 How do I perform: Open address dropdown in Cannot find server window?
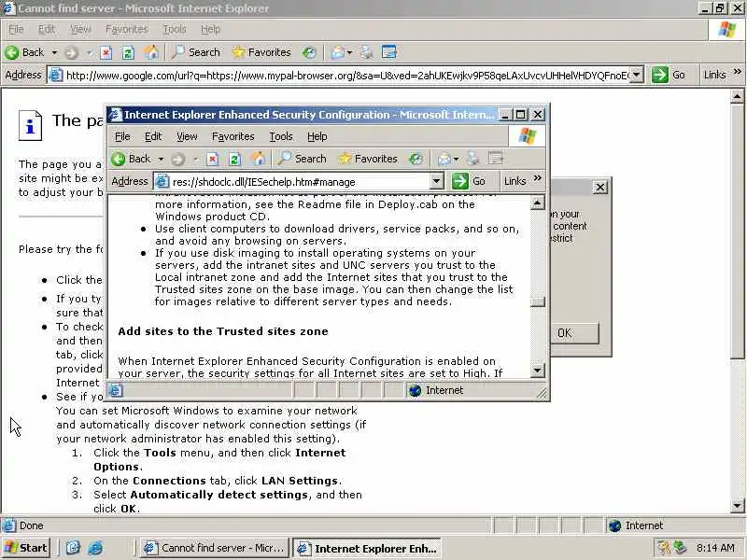pos(637,75)
